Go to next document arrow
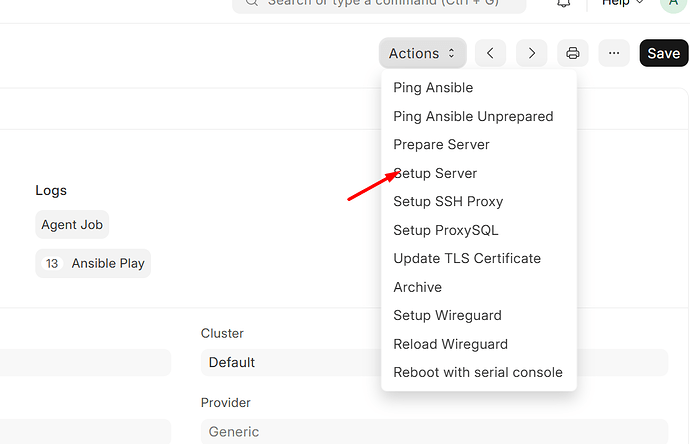The image size is (690, 444). [531, 53]
